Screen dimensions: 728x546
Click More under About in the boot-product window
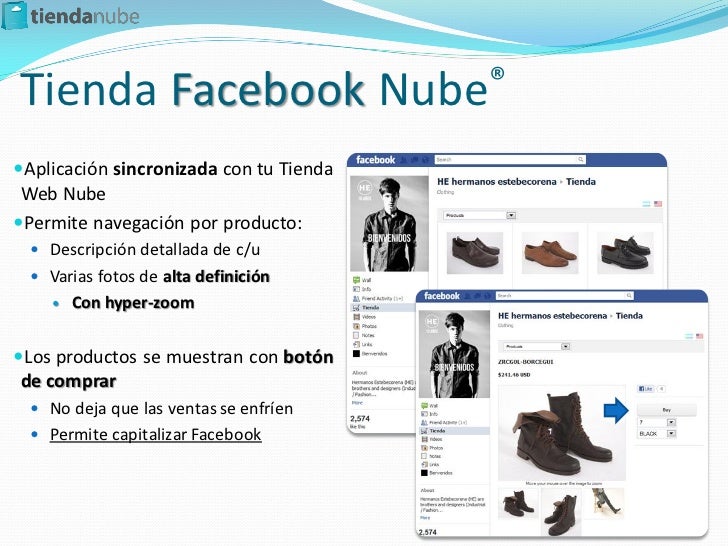click(425, 518)
